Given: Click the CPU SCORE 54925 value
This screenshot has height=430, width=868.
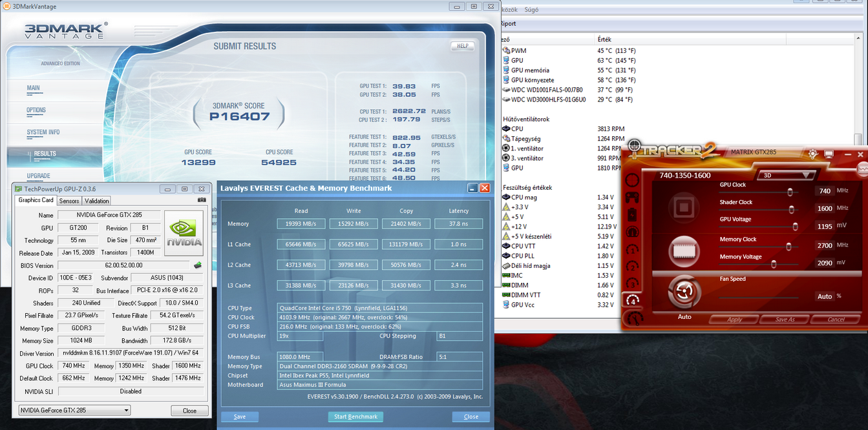Looking at the screenshot, I should 280,163.
